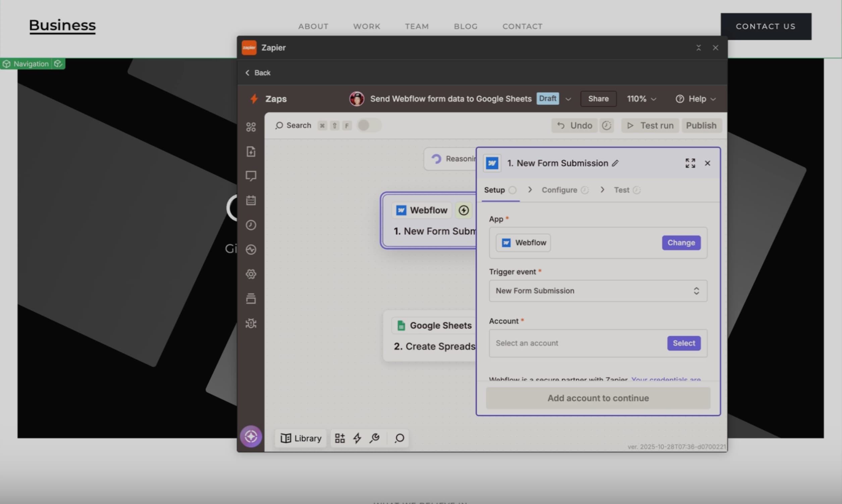Click the magnifier search icon in bottom toolbar
Viewport: 842px width, 504px height.
point(400,438)
